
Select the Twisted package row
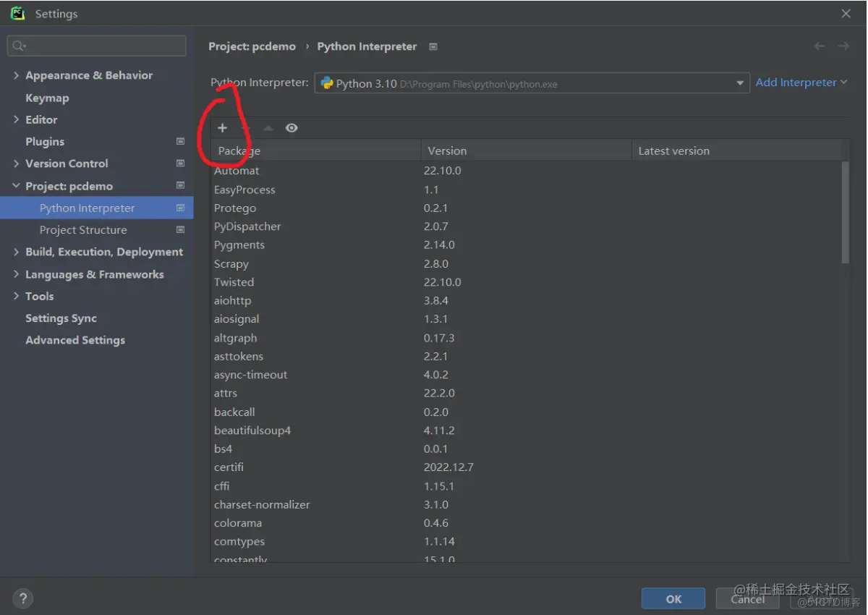526,282
